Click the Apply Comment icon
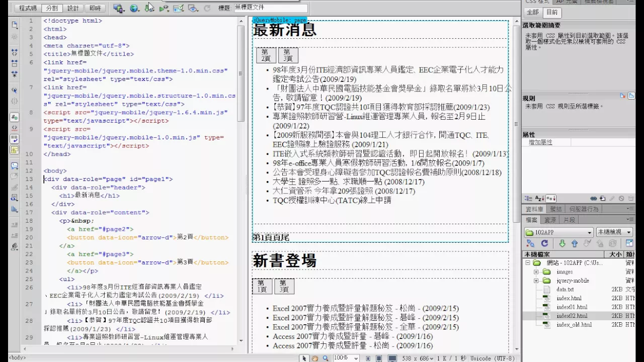This screenshot has width=644, height=362. coord(15,165)
